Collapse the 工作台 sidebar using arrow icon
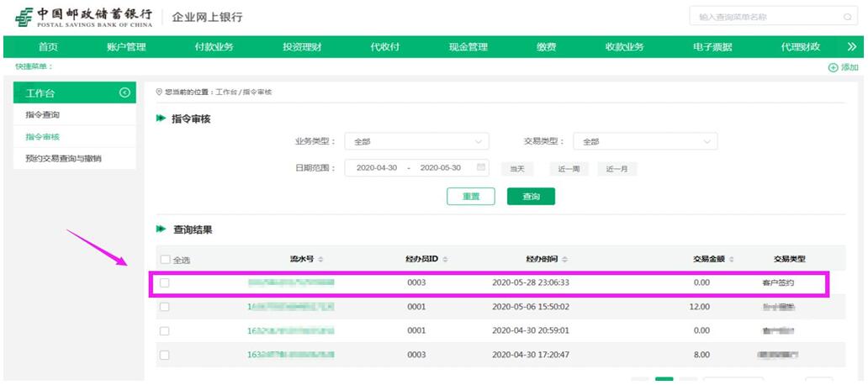Image resolution: width=868 pixels, height=385 pixels. [124, 92]
